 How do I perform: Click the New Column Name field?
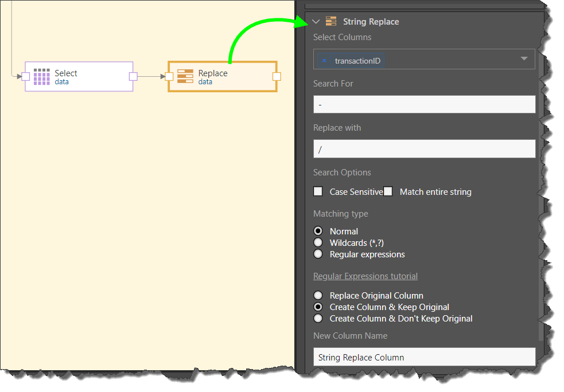pos(424,357)
